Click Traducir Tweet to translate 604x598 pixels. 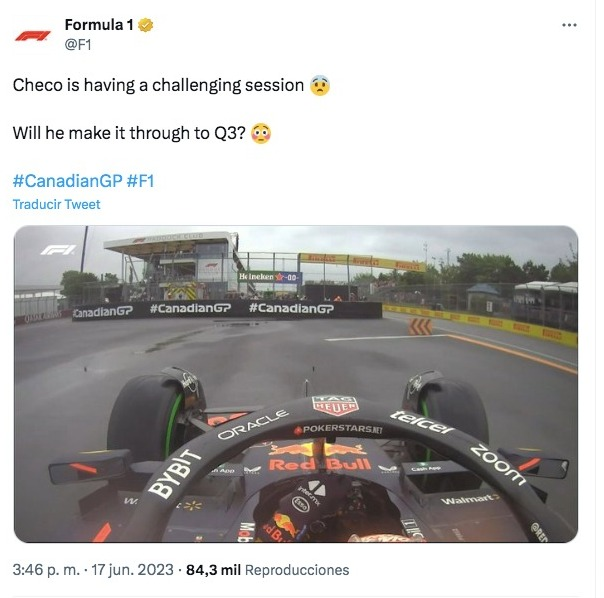pos(56,204)
